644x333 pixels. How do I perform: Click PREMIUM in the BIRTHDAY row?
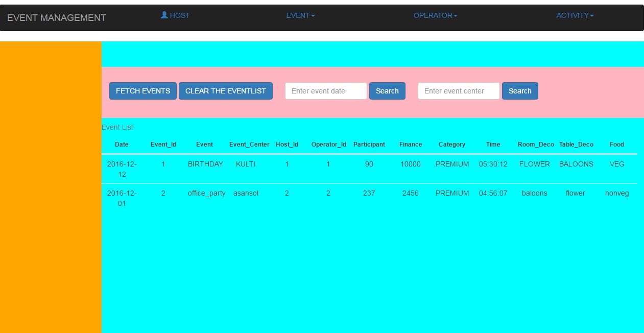(452, 164)
